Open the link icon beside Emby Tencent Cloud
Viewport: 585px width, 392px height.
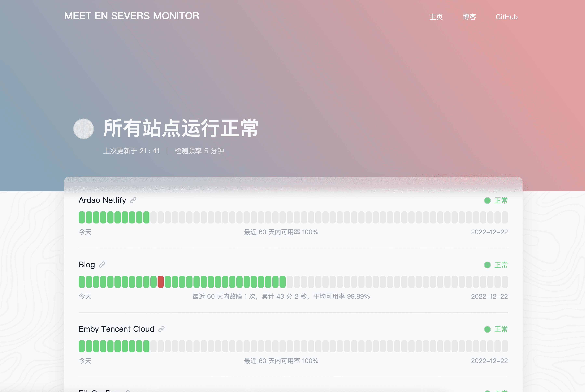click(161, 329)
